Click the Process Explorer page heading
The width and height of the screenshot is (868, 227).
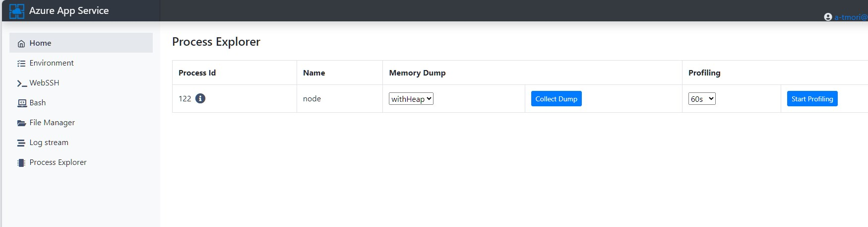click(x=216, y=42)
